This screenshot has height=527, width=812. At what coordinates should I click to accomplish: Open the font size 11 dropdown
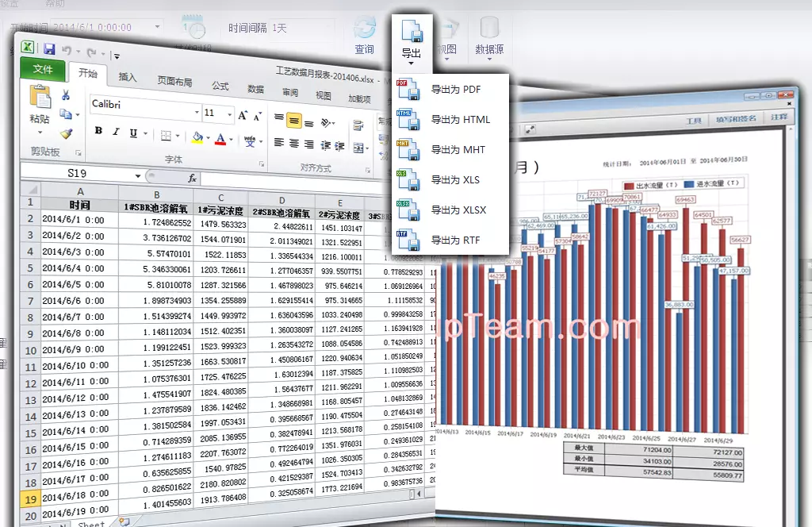point(229,114)
